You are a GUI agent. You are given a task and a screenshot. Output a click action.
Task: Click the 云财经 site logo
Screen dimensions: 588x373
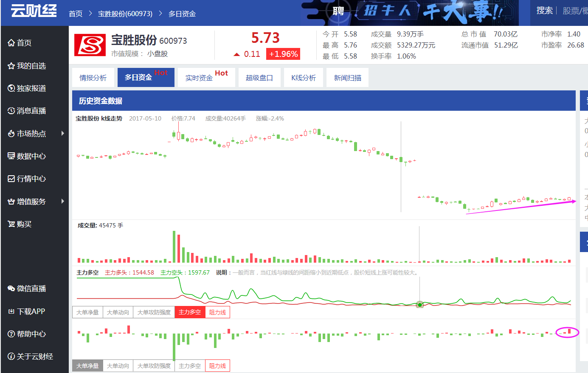coord(34,11)
